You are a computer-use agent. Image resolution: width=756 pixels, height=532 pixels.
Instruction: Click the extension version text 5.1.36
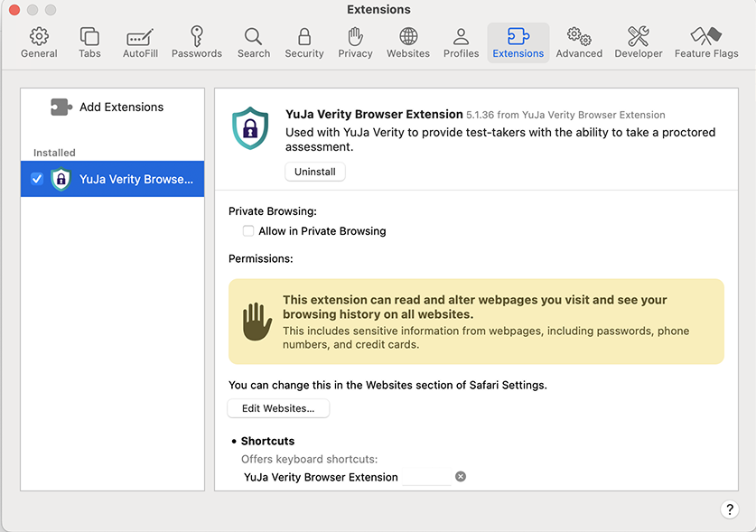(480, 115)
